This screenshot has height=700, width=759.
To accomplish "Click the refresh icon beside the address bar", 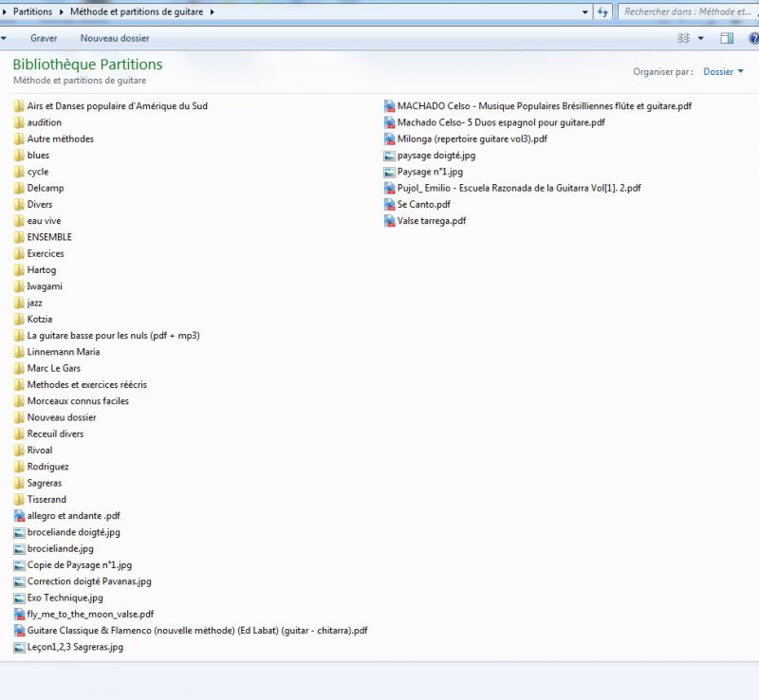I will coord(602,12).
